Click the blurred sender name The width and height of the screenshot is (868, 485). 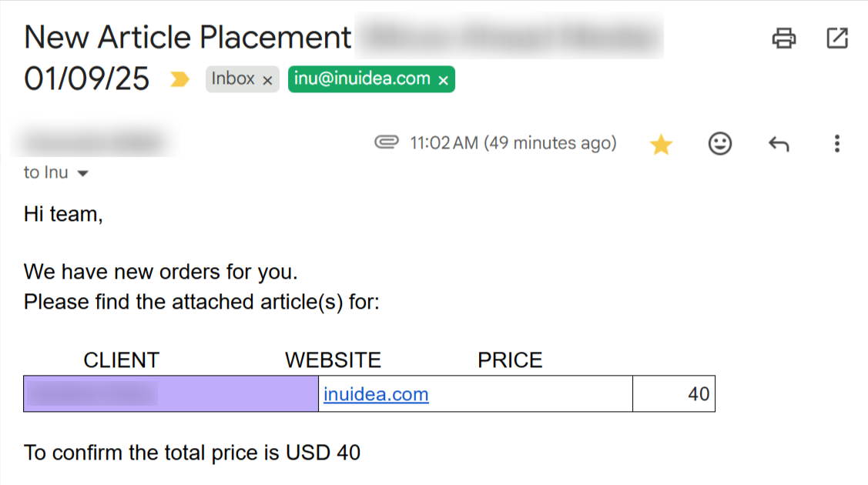(x=92, y=143)
